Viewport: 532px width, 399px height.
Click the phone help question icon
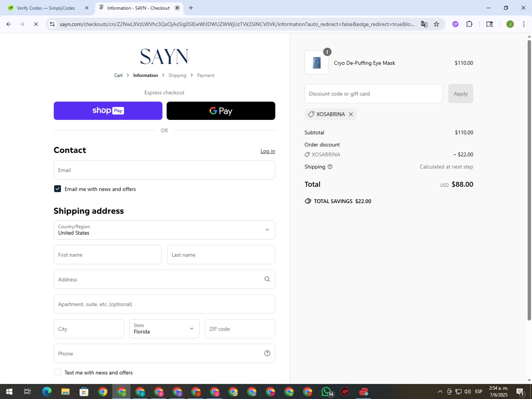click(267, 353)
